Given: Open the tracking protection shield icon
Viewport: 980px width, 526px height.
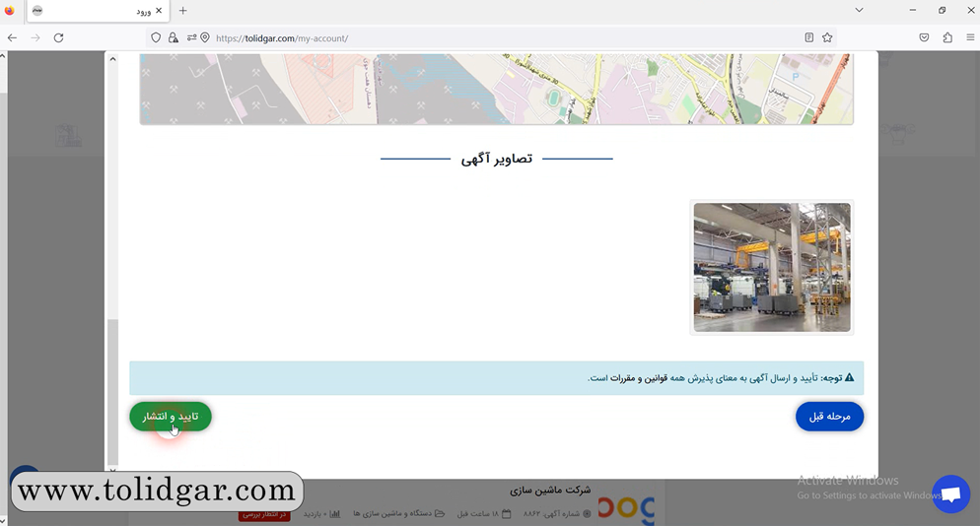Looking at the screenshot, I should (x=156, y=38).
